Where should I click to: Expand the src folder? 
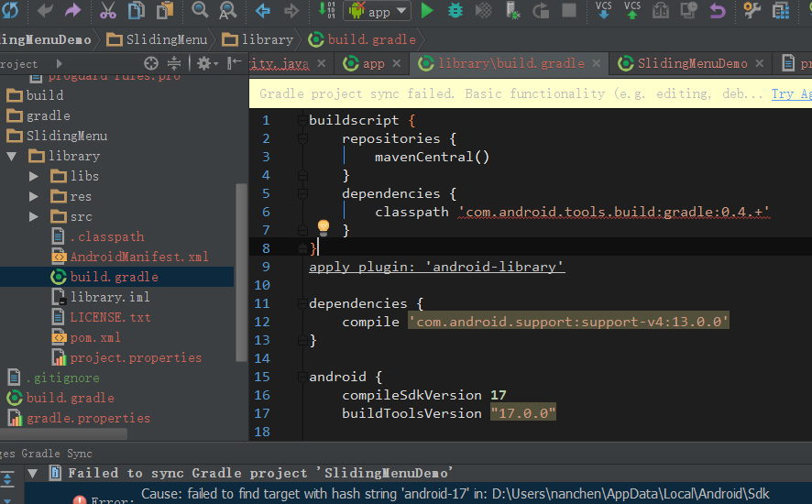34,216
